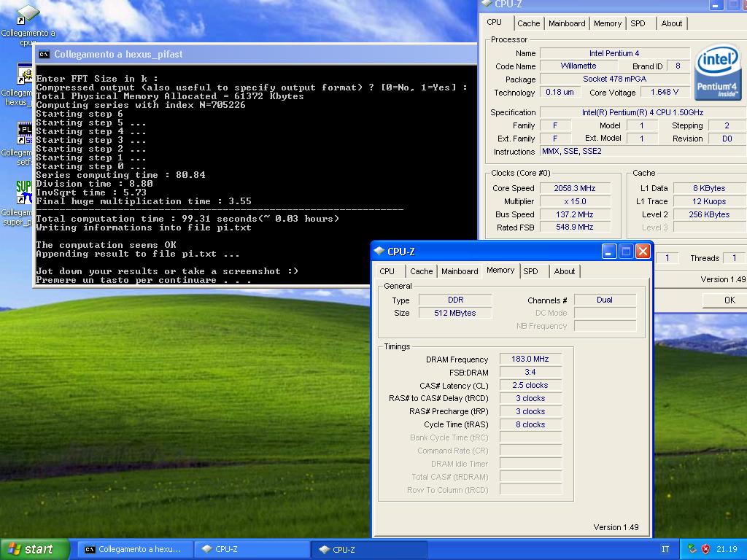Click the console window title bar icon
Image resolution: width=747 pixels, height=560 pixels.
coord(44,54)
